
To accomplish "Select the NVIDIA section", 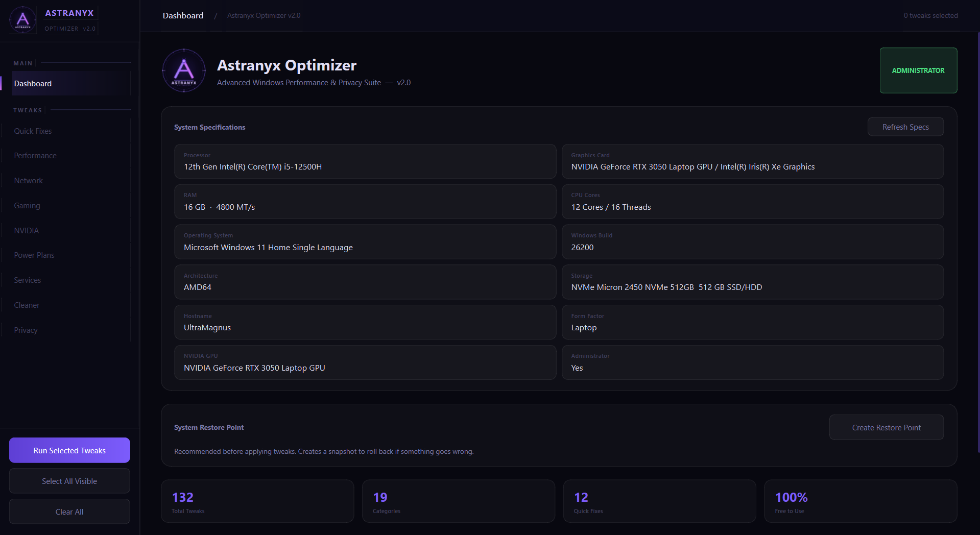I will pyautogui.click(x=26, y=230).
